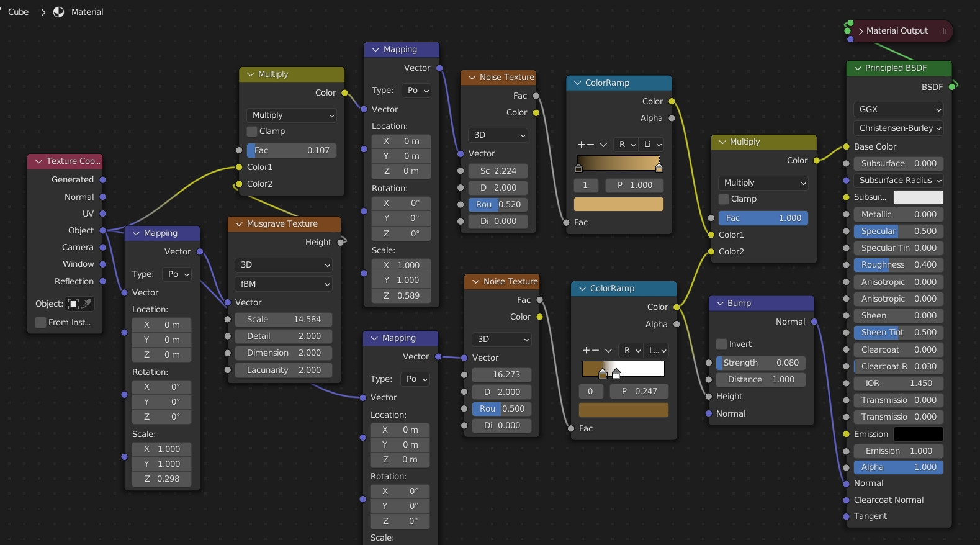Toggle From Instancer checkbox
Screen dimensions: 980x545
coord(40,322)
